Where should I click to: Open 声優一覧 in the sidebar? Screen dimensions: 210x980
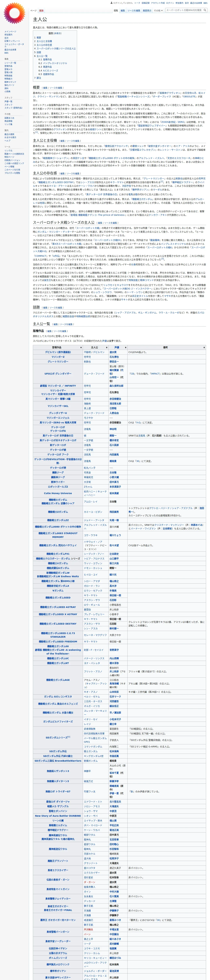pos(8,102)
